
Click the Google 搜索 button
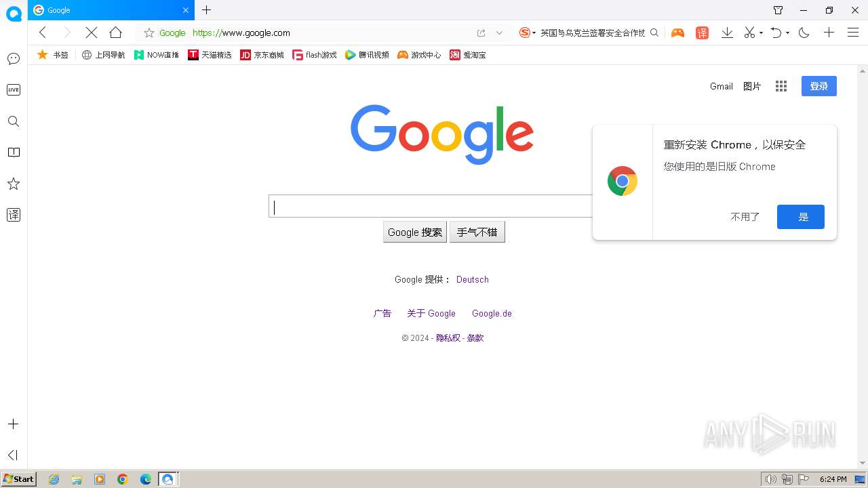pyautogui.click(x=415, y=232)
